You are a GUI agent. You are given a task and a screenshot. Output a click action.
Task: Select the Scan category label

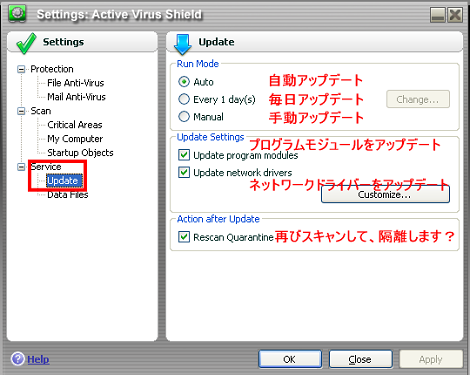point(41,111)
